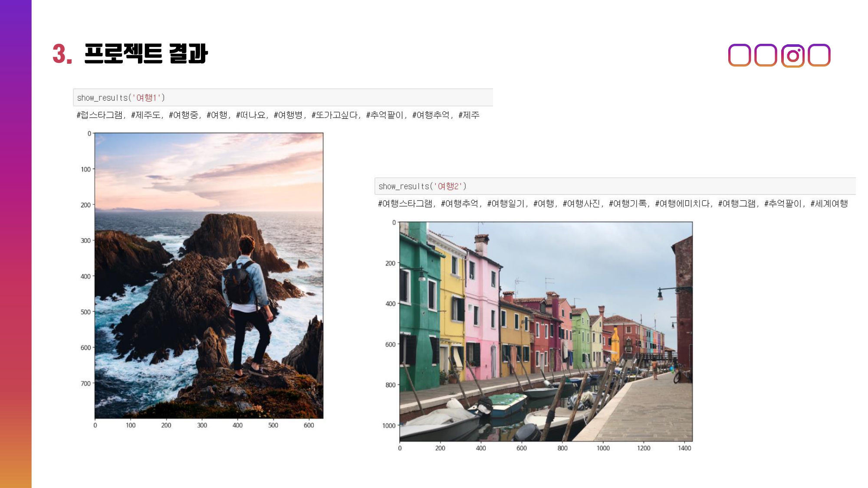Click the #여행일기 hashtag
Screen dimensions: 868x488
tap(506, 203)
